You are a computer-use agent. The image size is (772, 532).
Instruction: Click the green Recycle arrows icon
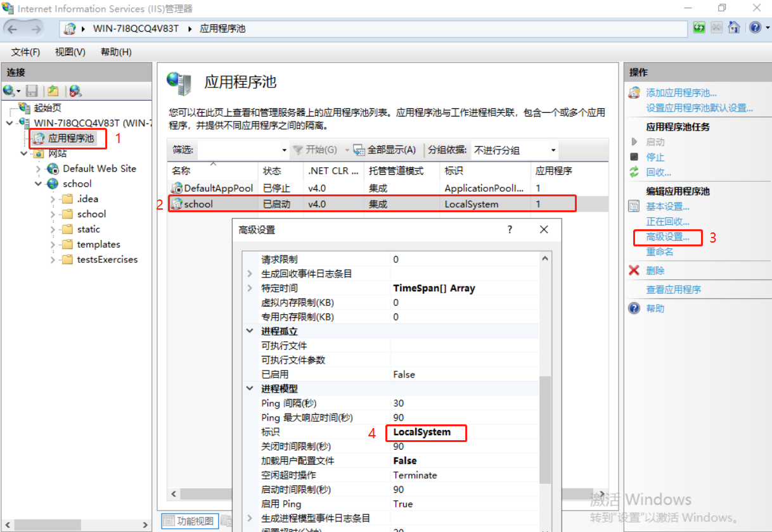coord(634,172)
